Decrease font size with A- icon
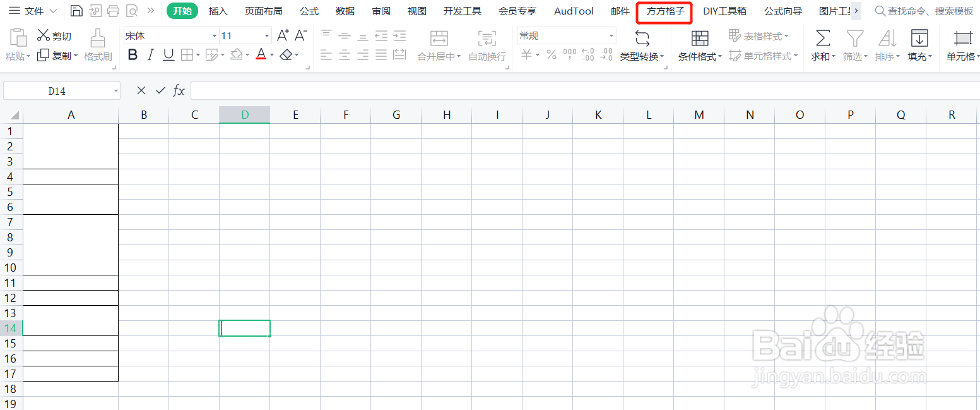 pyautogui.click(x=301, y=35)
